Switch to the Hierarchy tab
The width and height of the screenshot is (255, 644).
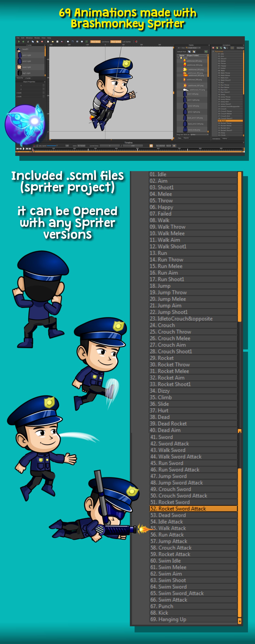(x=20, y=78)
